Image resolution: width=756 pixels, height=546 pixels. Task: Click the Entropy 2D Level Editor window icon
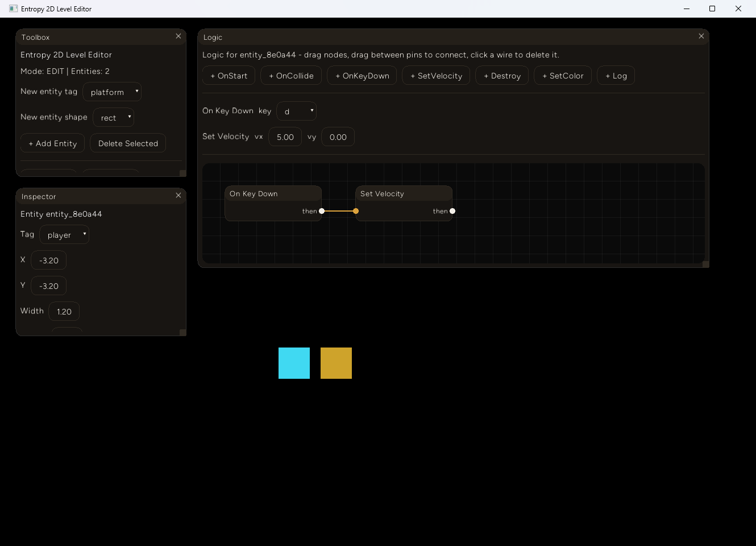pos(14,9)
